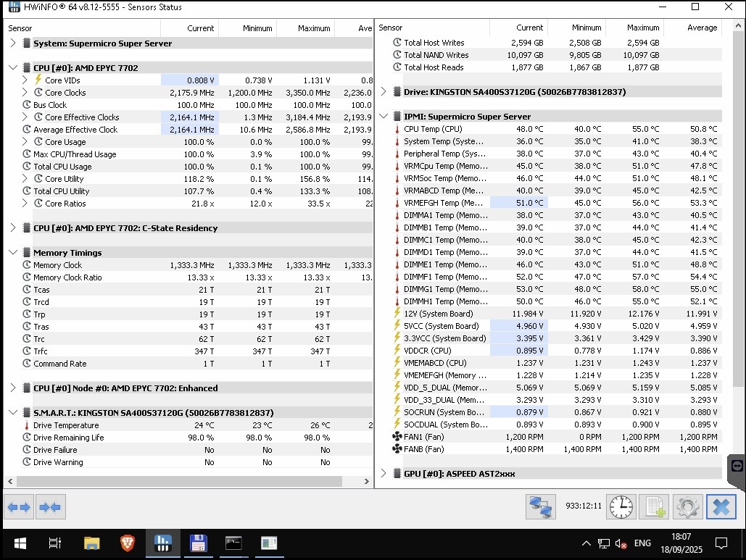This screenshot has height=560, width=746.
Task: Collapse IPMI: Supermicro Super Server group
Action: tap(384, 116)
